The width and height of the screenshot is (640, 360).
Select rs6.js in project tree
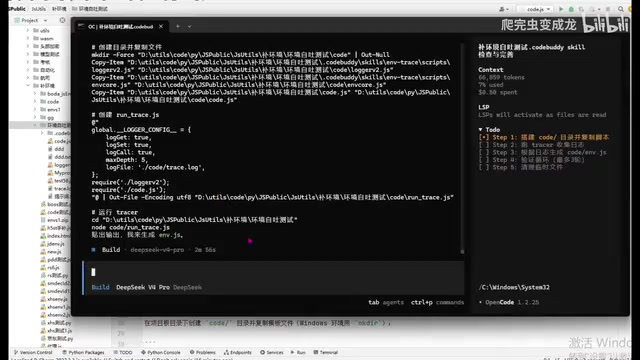(51, 268)
